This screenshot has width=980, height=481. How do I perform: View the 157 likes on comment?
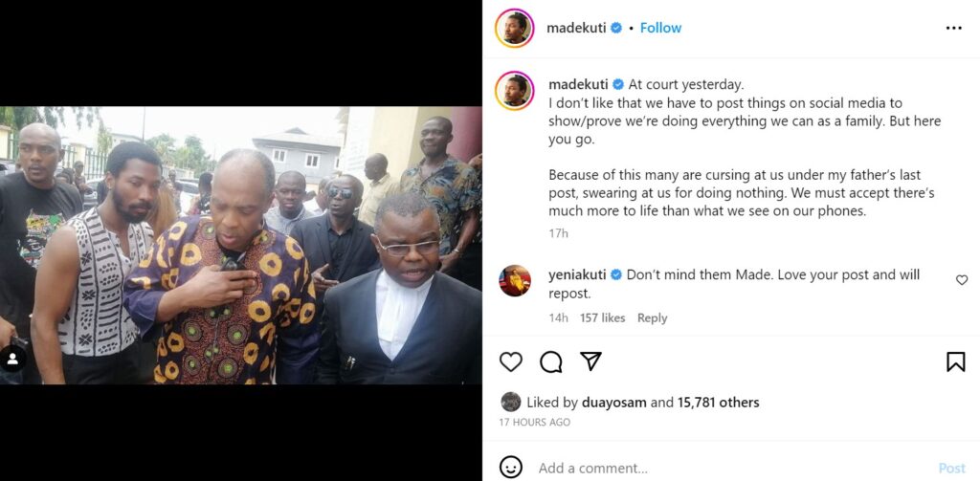click(x=601, y=317)
